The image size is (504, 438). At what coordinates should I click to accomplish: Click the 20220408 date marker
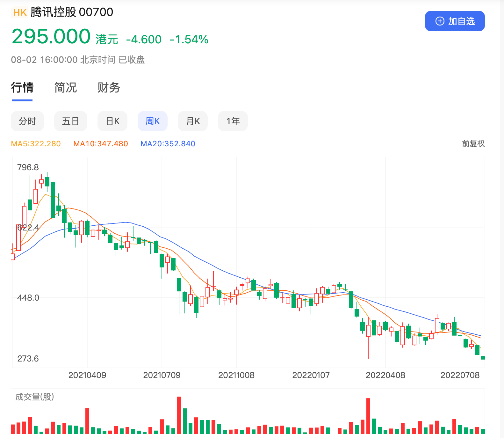[385, 375]
